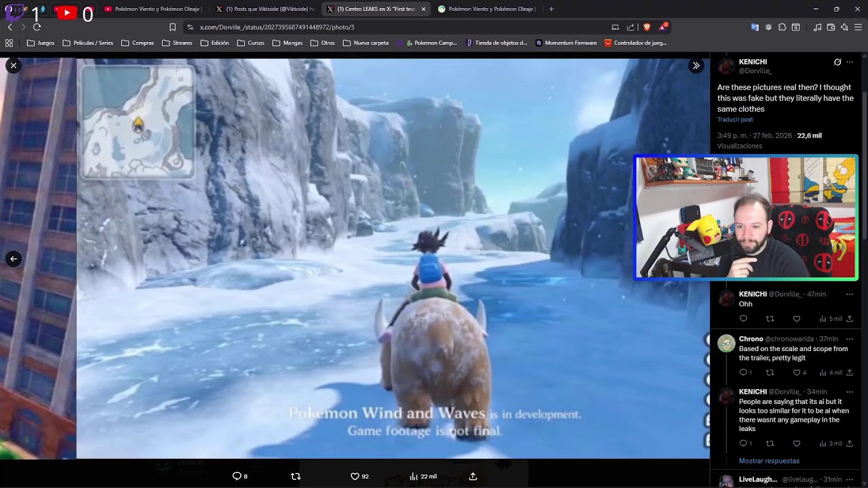Repost Chrono's comment

tap(770, 373)
